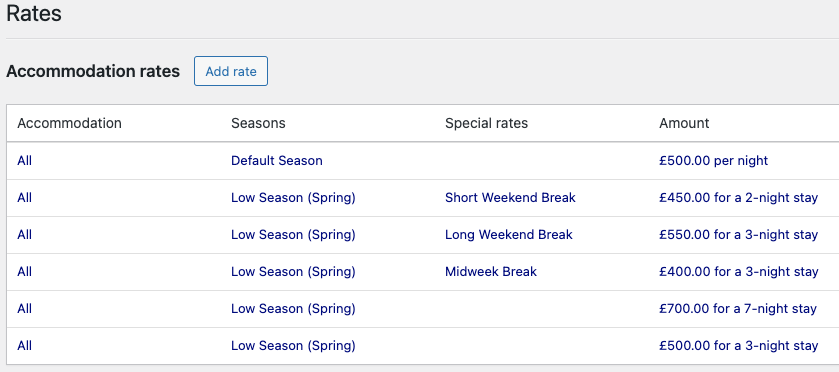Image resolution: width=839 pixels, height=372 pixels.
Task: Click the Add rate button
Action: click(231, 71)
